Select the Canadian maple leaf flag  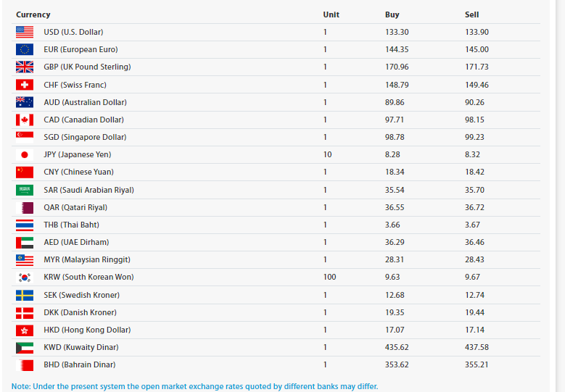click(25, 120)
